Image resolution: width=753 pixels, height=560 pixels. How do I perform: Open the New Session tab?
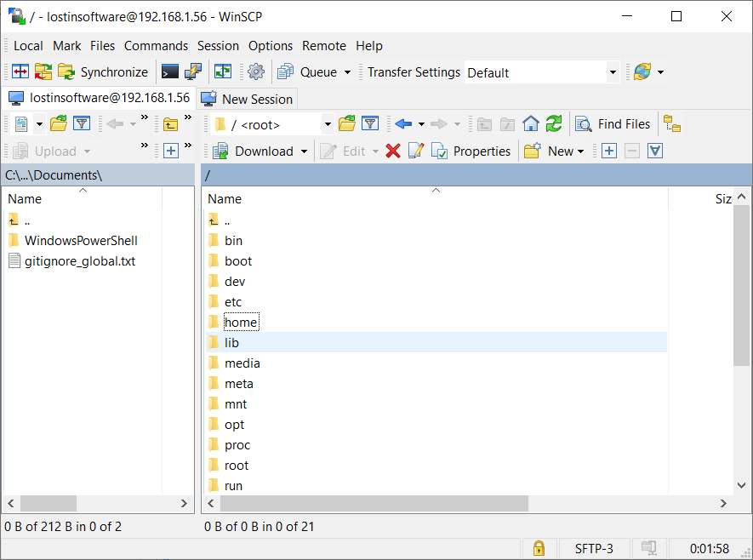248,99
